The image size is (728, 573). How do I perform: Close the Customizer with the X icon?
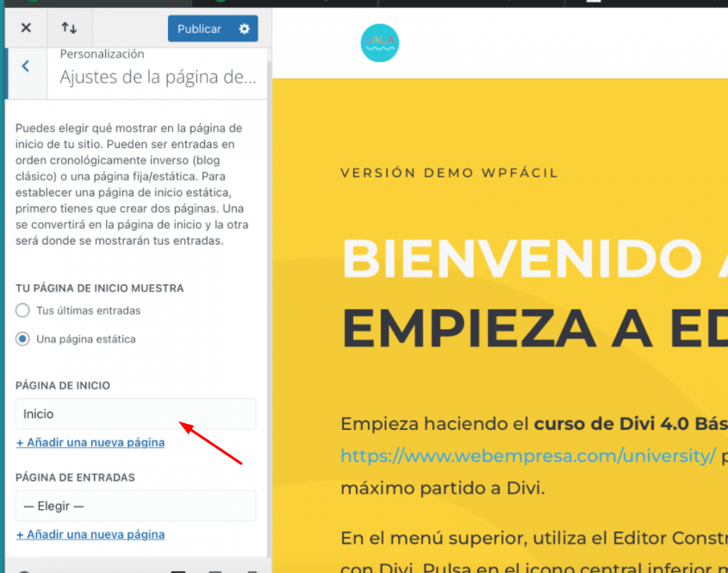[26, 28]
